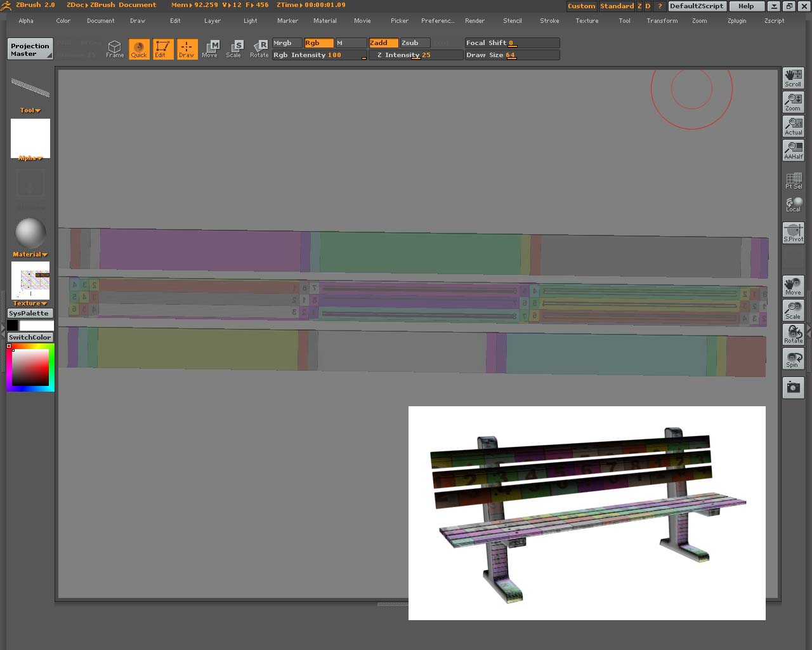812x650 pixels.
Task: Toggle Edit mode on
Action: [x=163, y=49]
